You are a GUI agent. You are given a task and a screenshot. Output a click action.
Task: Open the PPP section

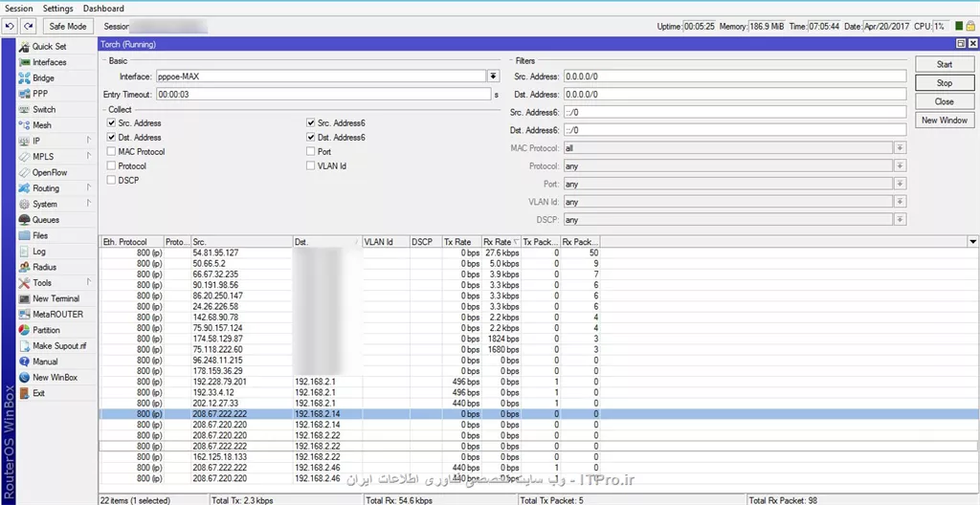click(40, 94)
